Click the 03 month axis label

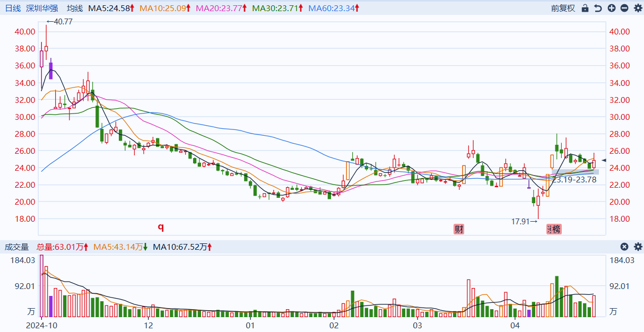pyautogui.click(x=417, y=325)
